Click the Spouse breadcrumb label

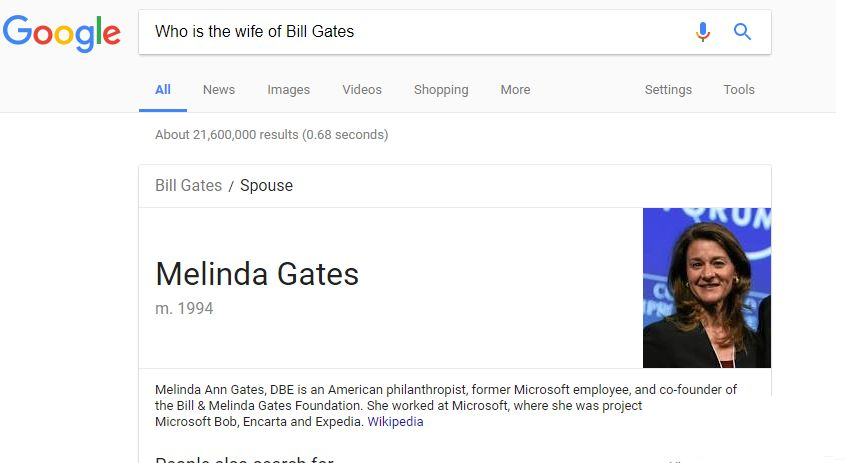click(x=266, y=186)
